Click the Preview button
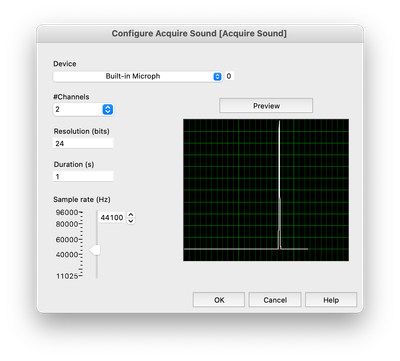This screenshot has width=400, height=361. pyautogui.click(x=266, y=106)
